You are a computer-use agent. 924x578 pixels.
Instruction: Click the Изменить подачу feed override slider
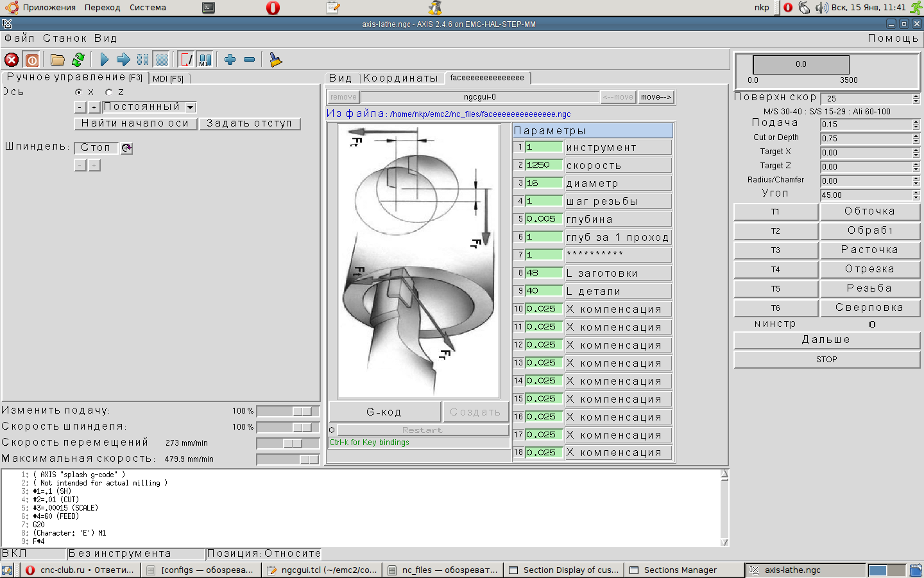[302, 411]
